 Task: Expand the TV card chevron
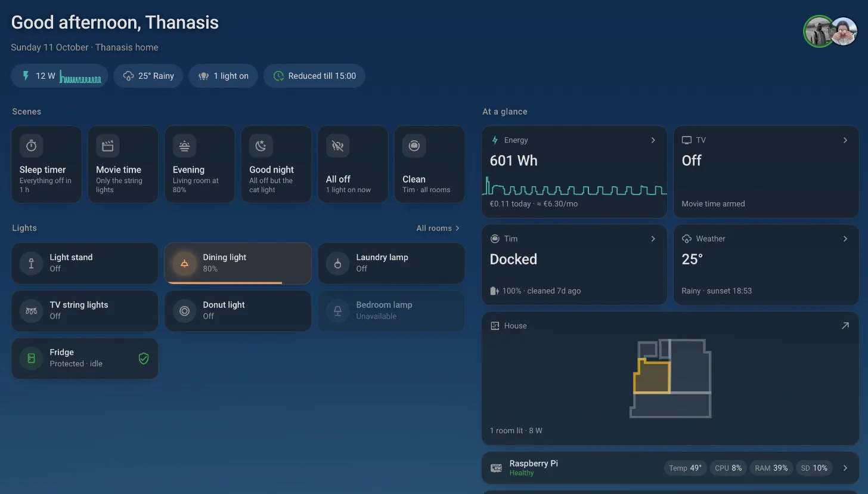tap(845, 140)
